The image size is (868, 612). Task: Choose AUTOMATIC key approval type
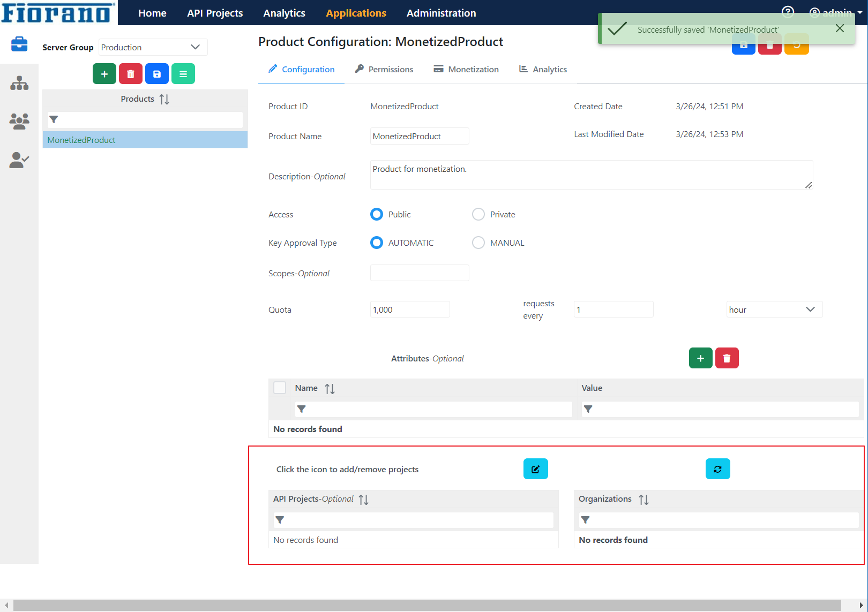[377, 243]
